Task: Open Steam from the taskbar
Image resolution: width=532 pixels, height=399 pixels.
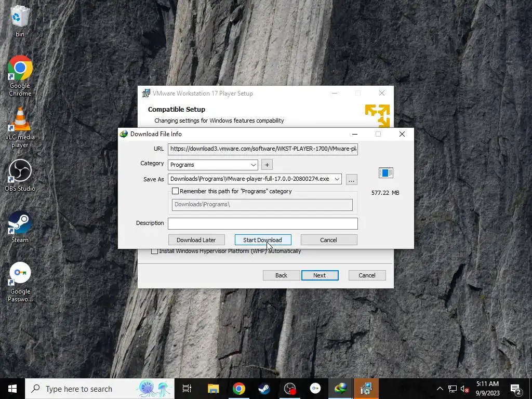Action: (x=264, y=389)
